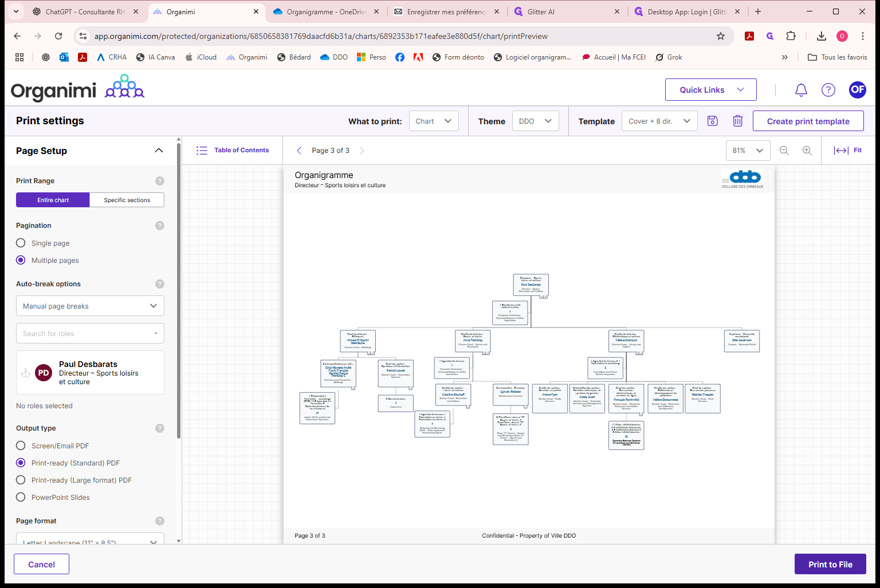Switch to the ChatGPT browser tab
The height and width of the screenshot is (588, 880).
(x=86, y=11)
